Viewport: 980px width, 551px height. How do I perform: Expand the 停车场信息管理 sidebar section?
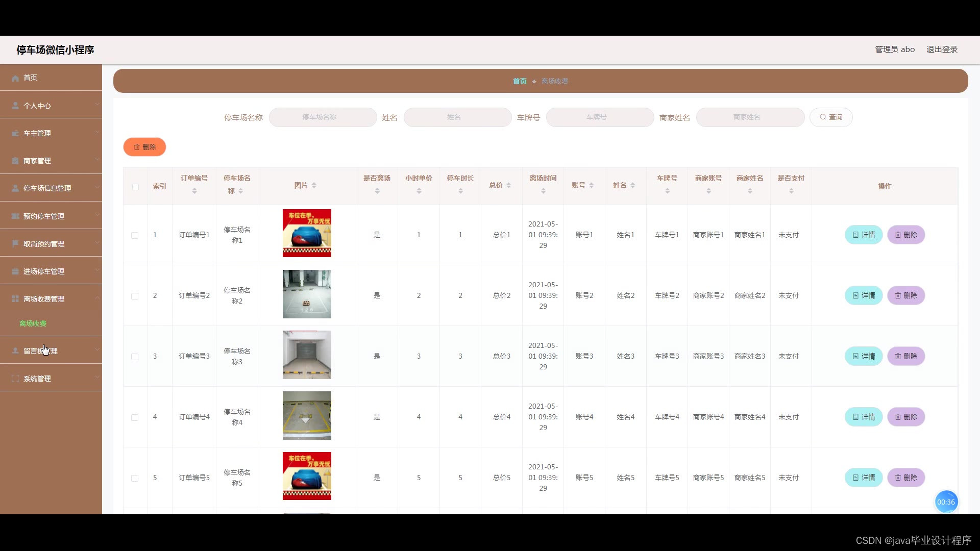click(x=47, y=188)
